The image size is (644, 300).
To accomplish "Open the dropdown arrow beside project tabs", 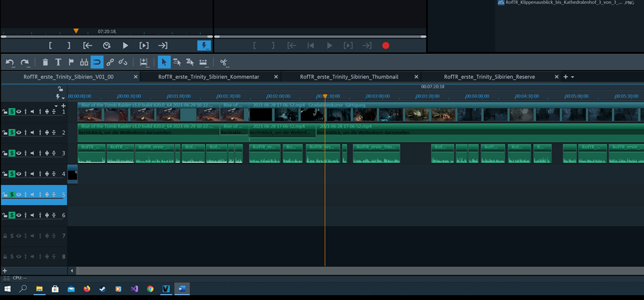I will pos(572,77).
